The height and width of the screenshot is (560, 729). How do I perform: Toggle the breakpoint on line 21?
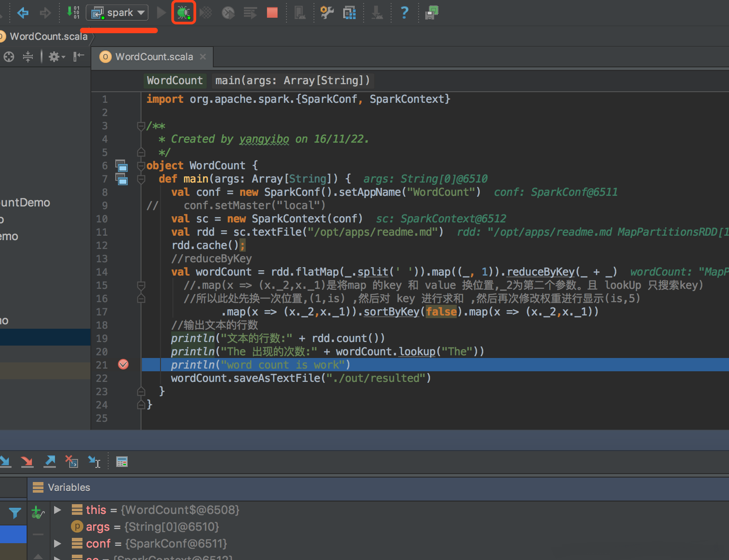[123, 364]
